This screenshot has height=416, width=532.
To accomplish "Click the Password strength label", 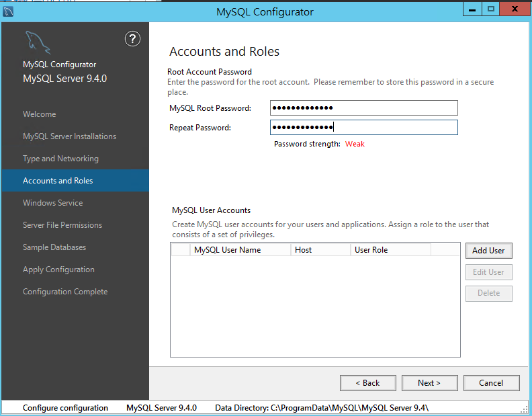I will coord(307,144).
